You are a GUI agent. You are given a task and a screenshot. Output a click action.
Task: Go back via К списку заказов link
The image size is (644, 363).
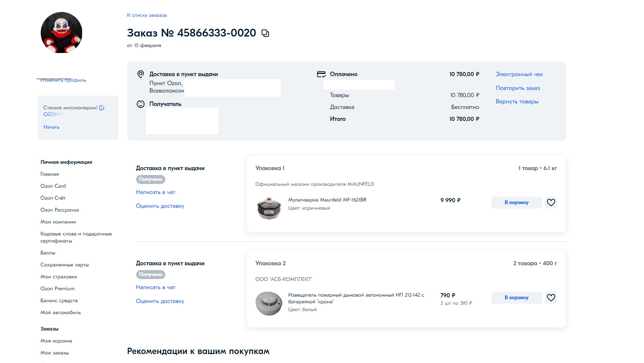147,15
